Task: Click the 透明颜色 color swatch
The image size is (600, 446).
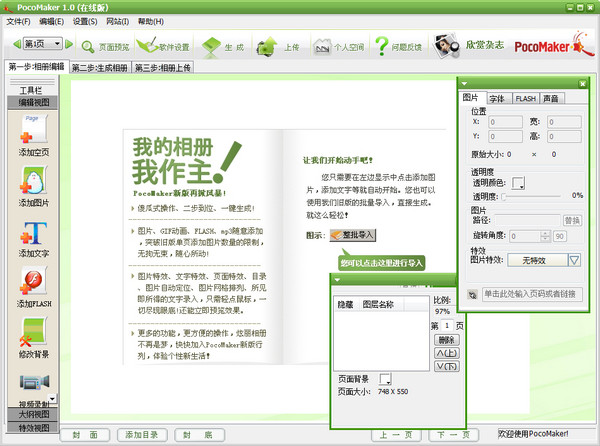Action: point(518,183)
